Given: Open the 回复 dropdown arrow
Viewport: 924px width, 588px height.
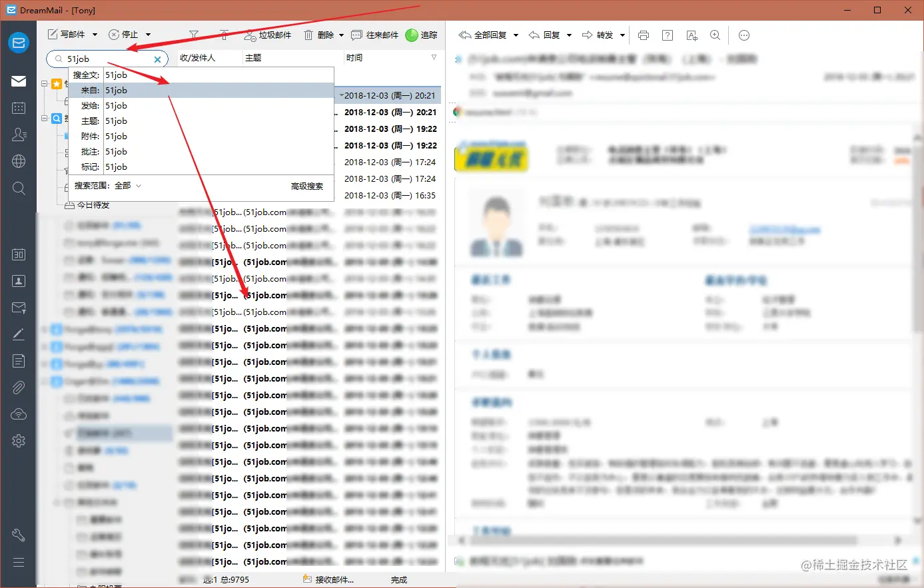Looking at the screenshot, I should coord(569,35).
